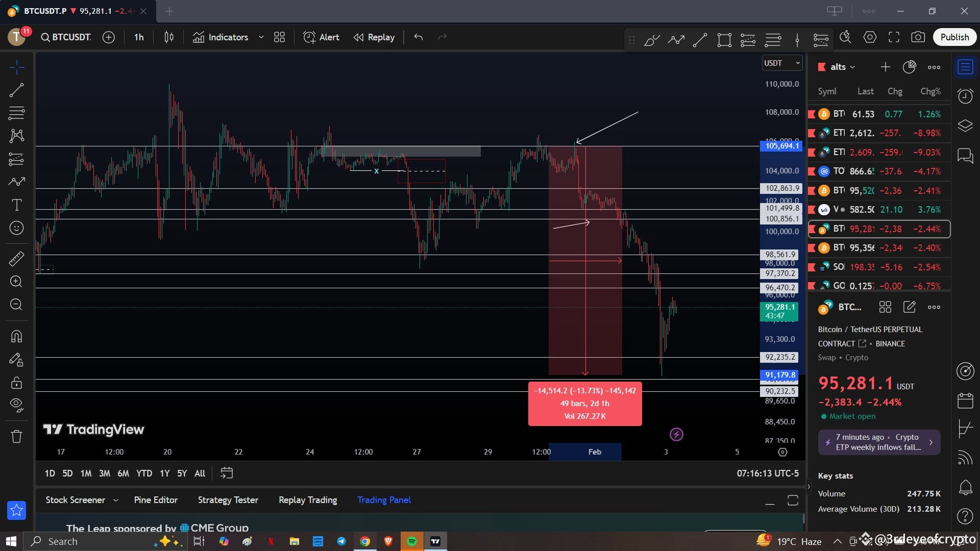980x551 pixels.
Task: Click the Publish button
Action: [x=954, y=37]
